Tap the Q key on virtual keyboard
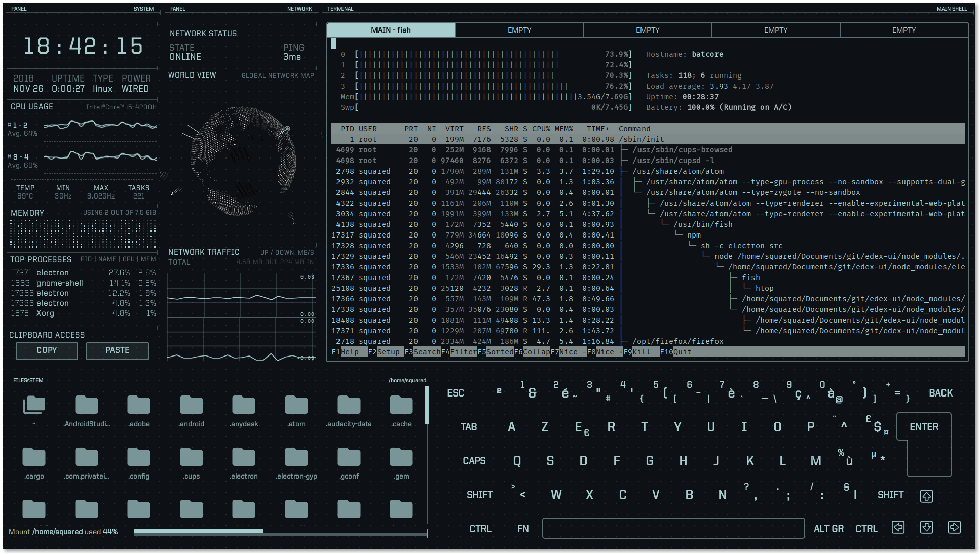 pos(517,461)
